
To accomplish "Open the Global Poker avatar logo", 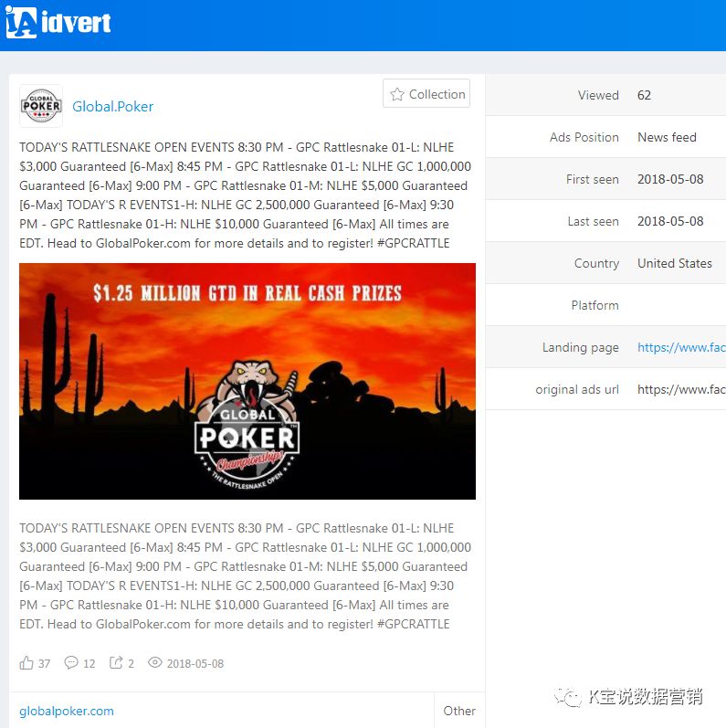I will click(41, 106).
